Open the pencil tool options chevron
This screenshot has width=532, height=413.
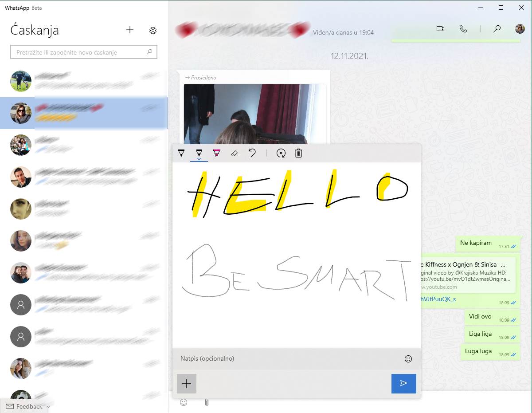pos(199,159)
